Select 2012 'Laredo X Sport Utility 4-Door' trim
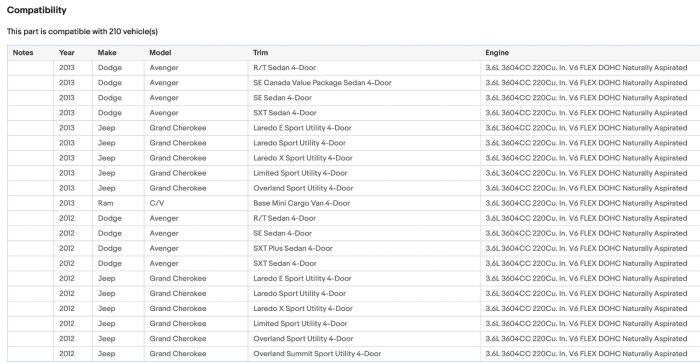The image size is (700, 364). (x=303, y=309)
